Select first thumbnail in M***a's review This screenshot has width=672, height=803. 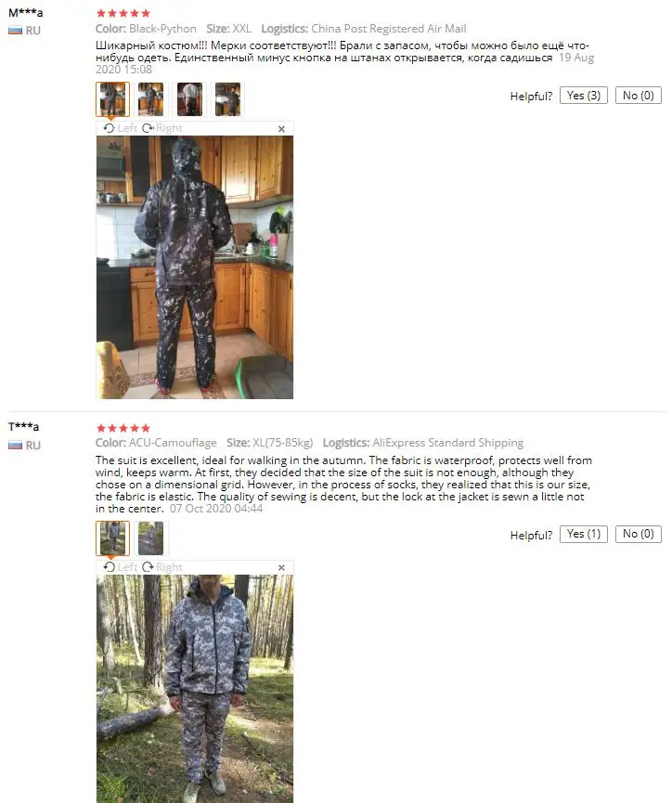[112, 99]
